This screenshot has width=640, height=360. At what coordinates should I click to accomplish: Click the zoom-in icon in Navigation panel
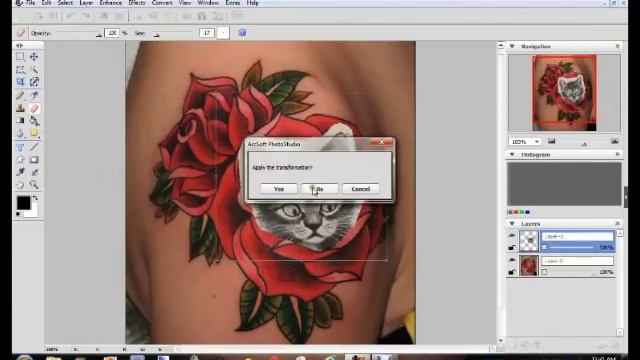click(x=615, y=141)
